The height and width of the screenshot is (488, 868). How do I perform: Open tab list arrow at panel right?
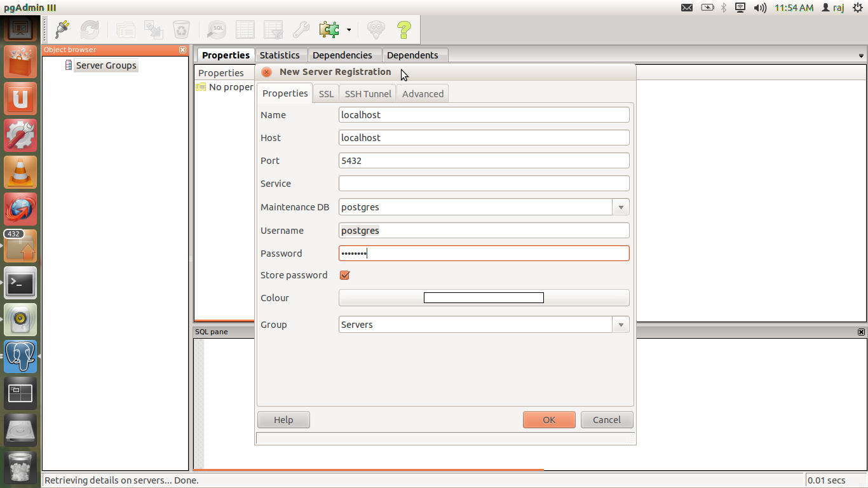point(861,56)
